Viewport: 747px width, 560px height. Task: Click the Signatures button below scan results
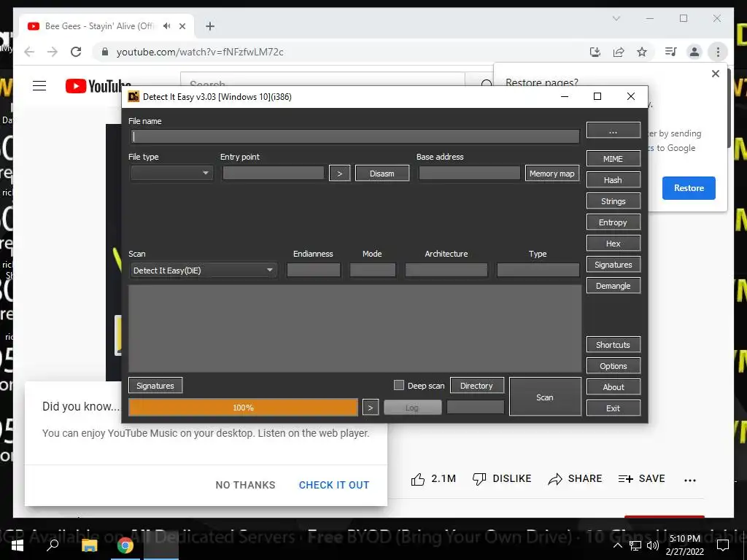pos(155,386)
